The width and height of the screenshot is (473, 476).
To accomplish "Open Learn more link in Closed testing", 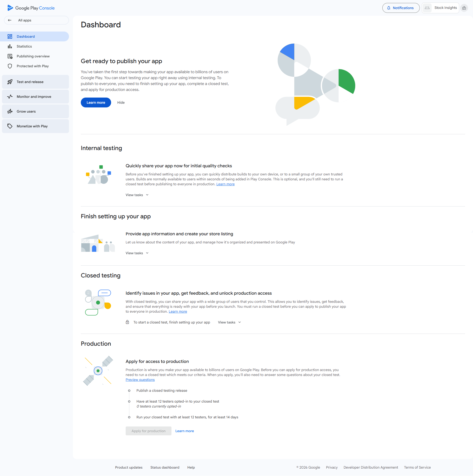I will pos(178,311).
